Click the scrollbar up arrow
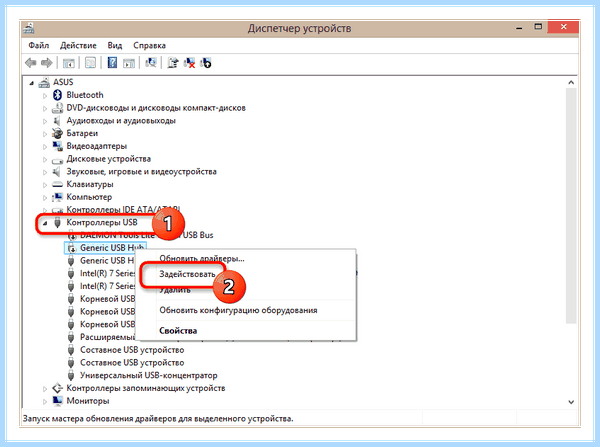 tap(571, 82)
